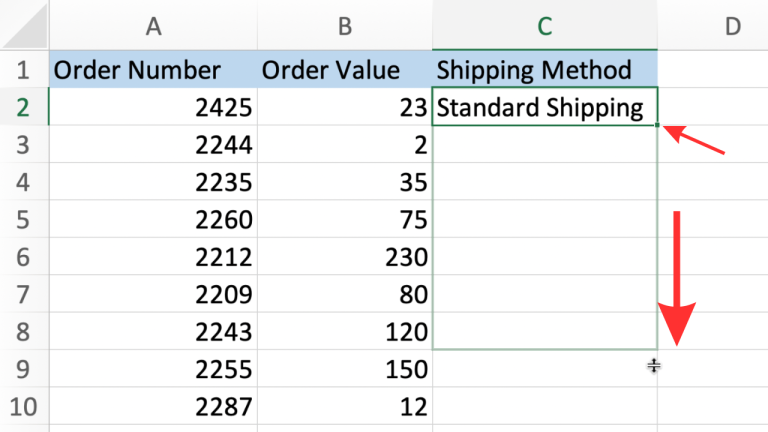Select column A header
Screen dimensions: 768x432
[153, 26]
